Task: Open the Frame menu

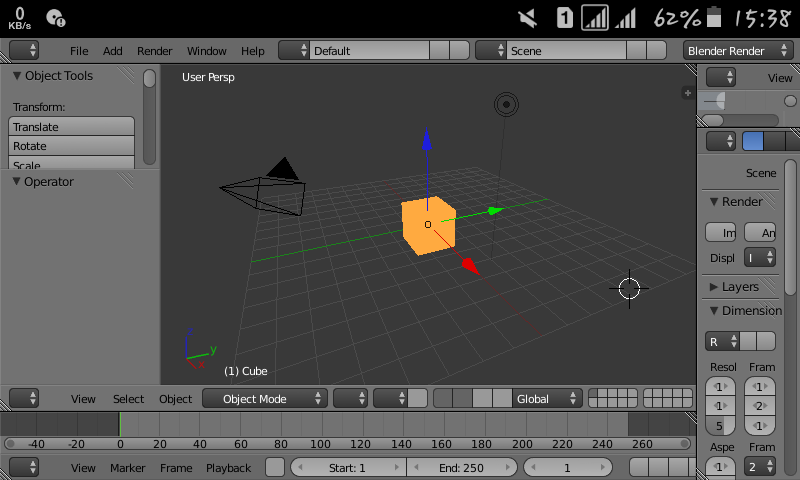Action: point(176,468)
